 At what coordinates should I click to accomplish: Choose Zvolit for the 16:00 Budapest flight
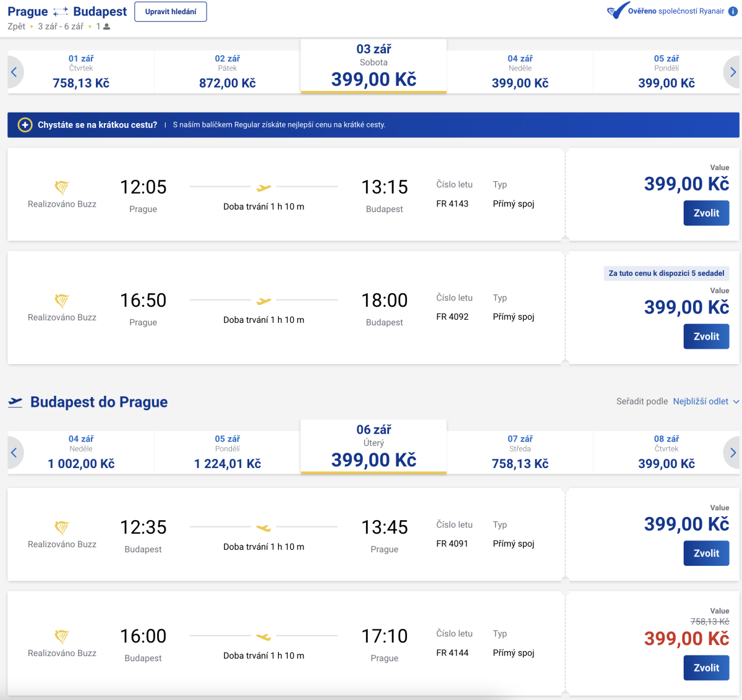coord(706,668)
